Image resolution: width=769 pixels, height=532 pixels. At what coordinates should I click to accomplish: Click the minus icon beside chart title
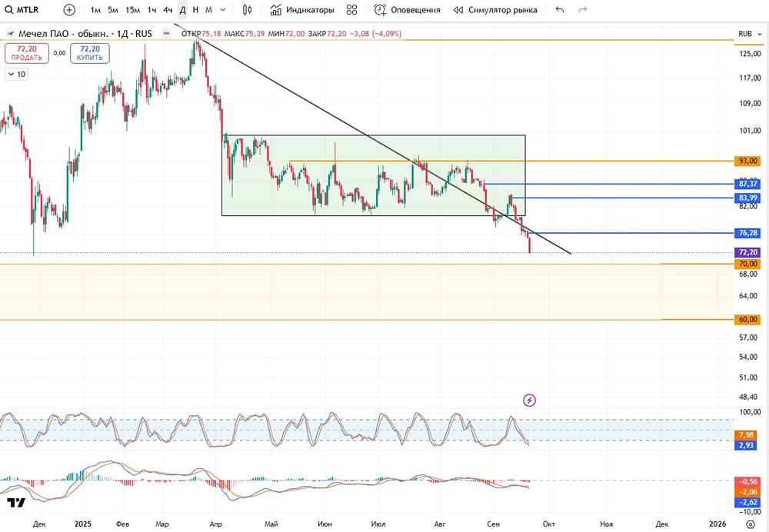click(167, 34)
